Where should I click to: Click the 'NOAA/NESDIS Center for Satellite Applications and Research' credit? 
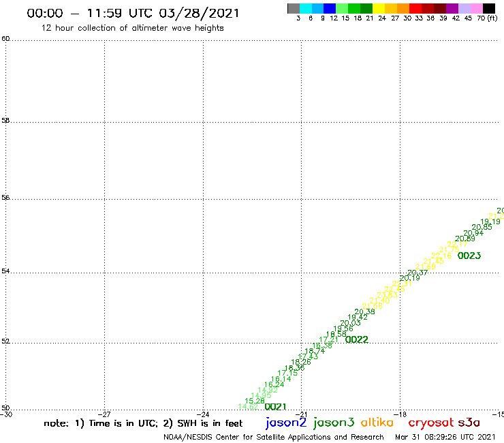point(274,438)
